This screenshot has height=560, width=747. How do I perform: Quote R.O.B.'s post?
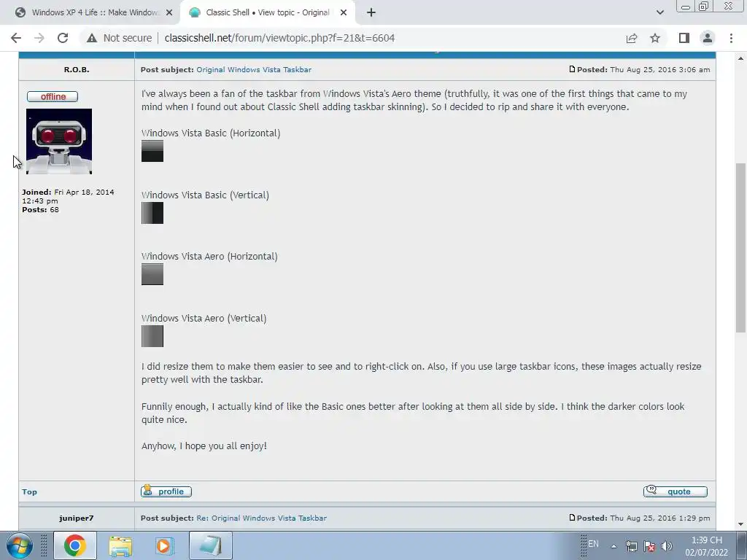(x=676, y=491)
